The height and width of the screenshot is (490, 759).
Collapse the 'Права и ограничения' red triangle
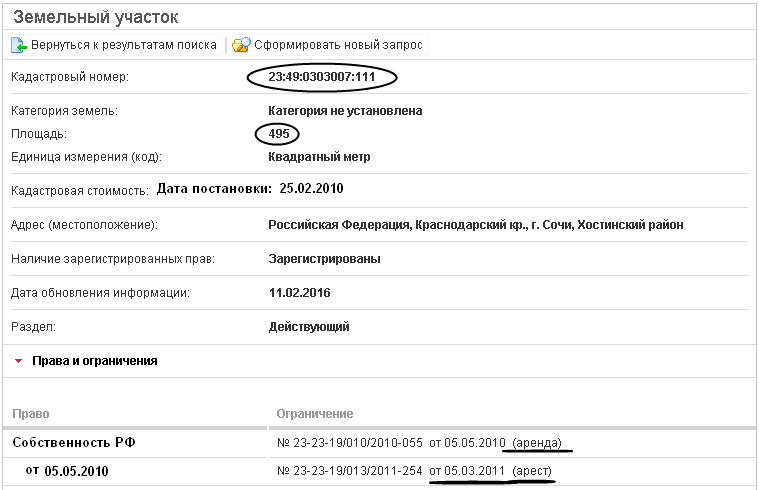tap(18, 361)
